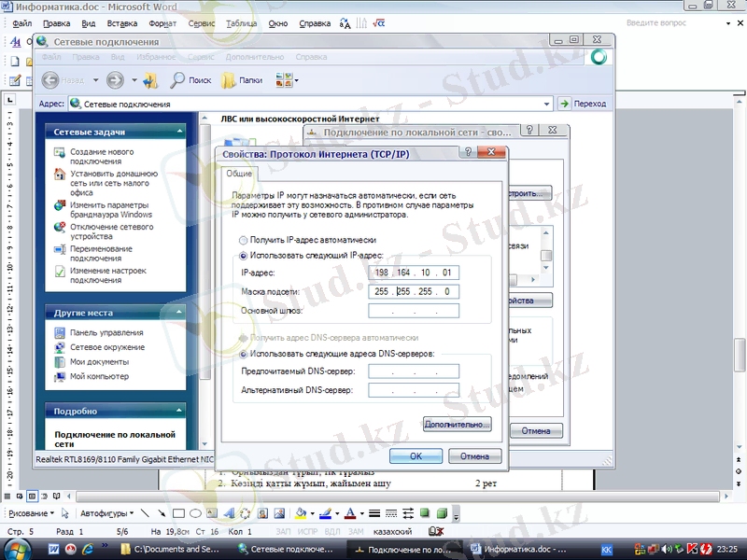Screen dimensions: 747x560
Task: Switch to the Общие tab
Action: (x=239, y=174)
